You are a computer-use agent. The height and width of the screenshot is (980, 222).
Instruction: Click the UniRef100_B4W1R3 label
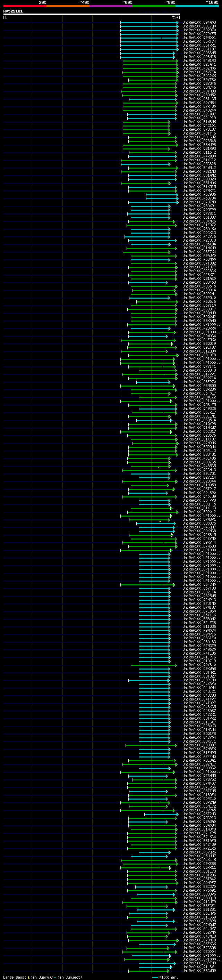(199, 60)
